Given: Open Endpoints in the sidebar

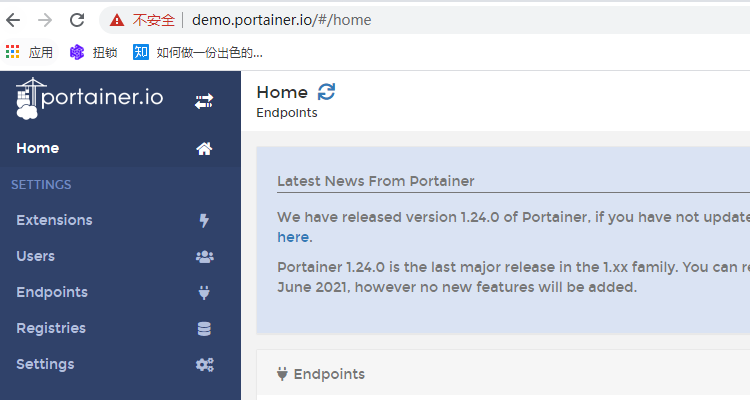Looking at the screenshot, I should 52,292.
